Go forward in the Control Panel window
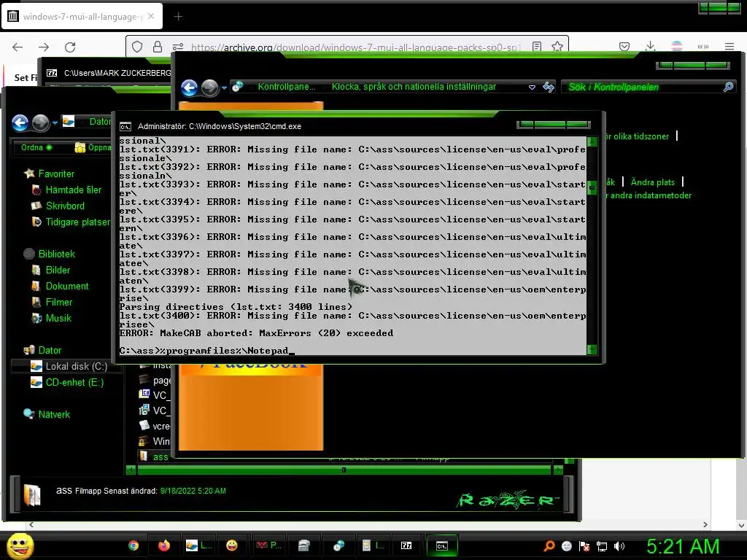 tap(209, 87)
